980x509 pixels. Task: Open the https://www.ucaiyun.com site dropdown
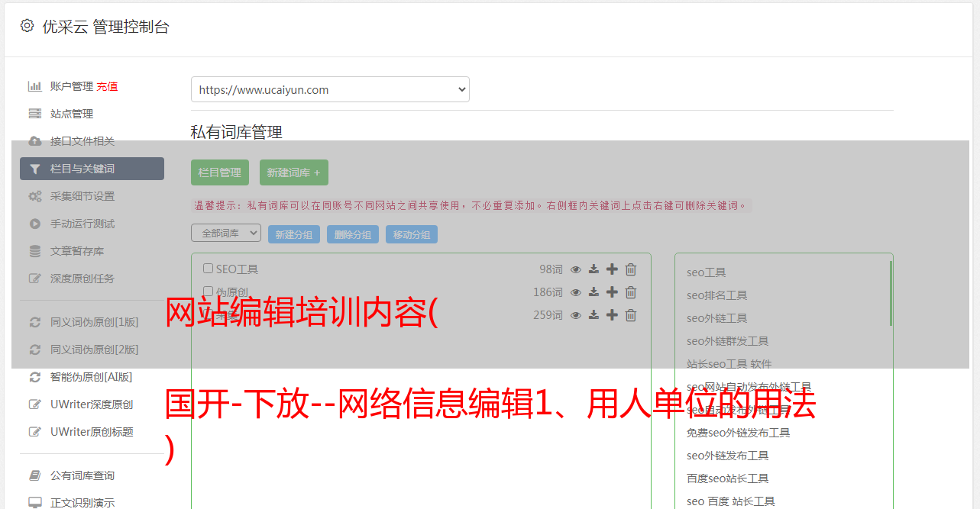[330, 89]
